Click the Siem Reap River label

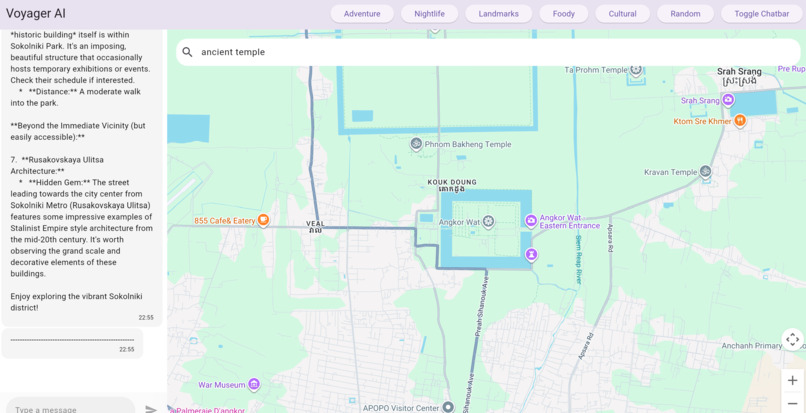[578, 260]
